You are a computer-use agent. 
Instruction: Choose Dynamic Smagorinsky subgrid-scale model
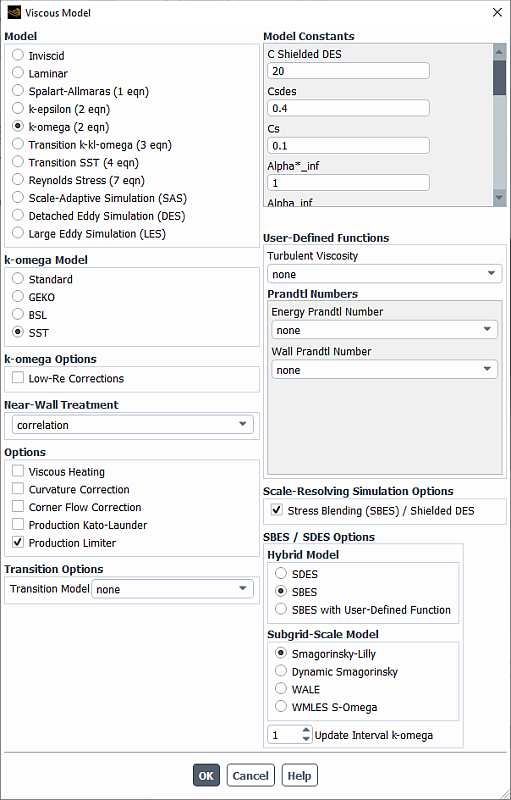(x=281, y=671)
